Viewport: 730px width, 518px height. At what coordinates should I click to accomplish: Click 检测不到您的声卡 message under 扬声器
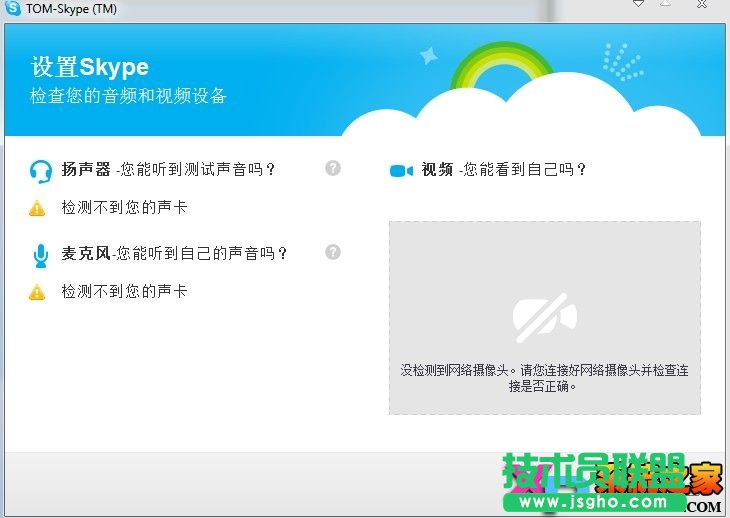[x=124, y=207]
